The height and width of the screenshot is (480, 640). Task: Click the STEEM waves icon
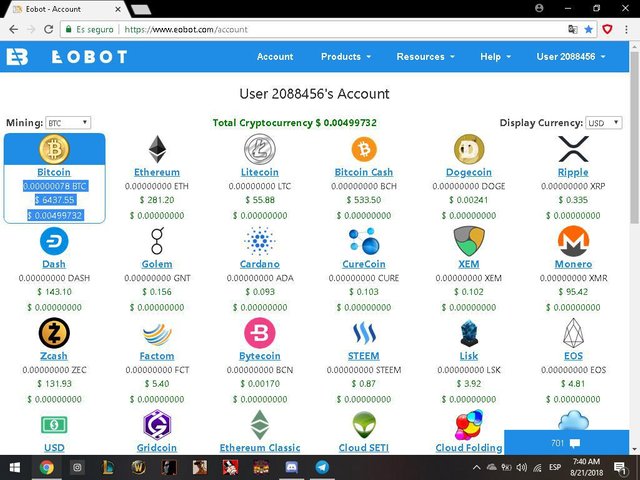(x=364, y=333)
